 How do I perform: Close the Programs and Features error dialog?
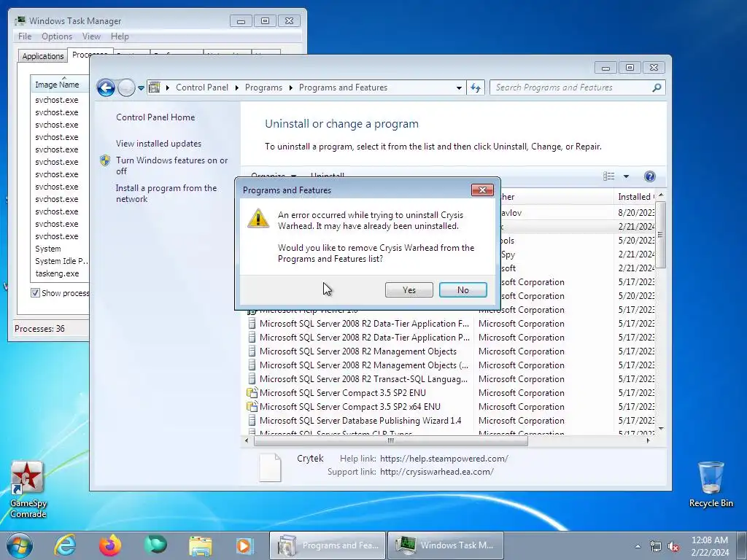[x=482, y=190]
